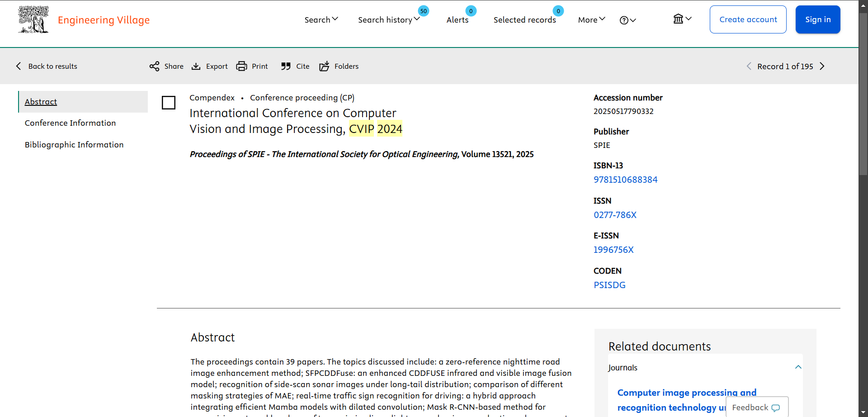Jump to Conference Information section

pos(70,123)
